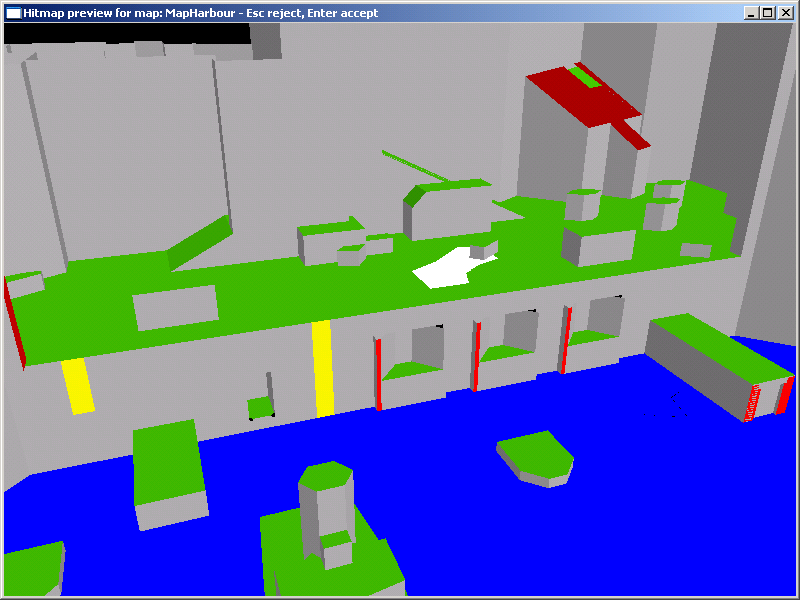
Task: Click the tall yellow strip under the deck
Action: tap(323, 368)
